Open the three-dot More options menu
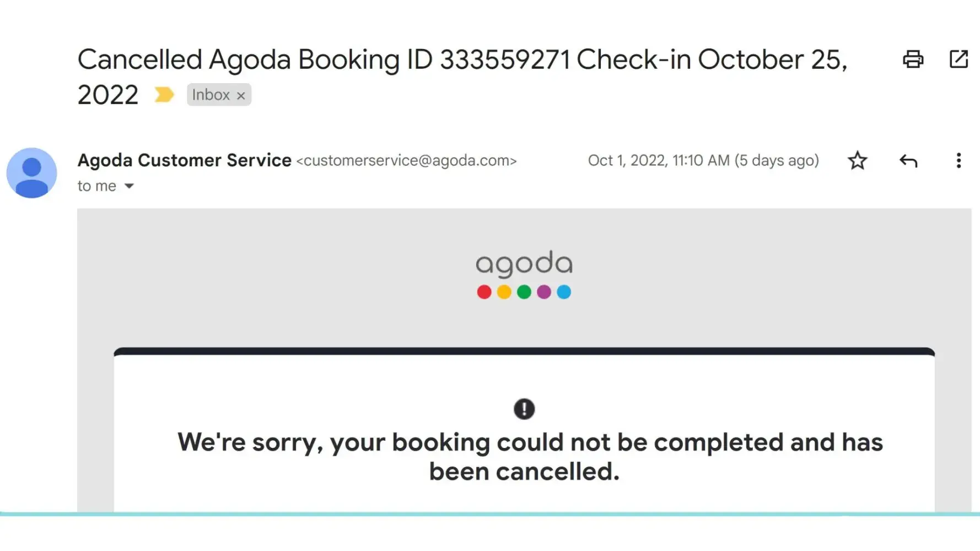The height and width of the screenshot is (551, 980). pyautogui.click(x=959, y=161)
